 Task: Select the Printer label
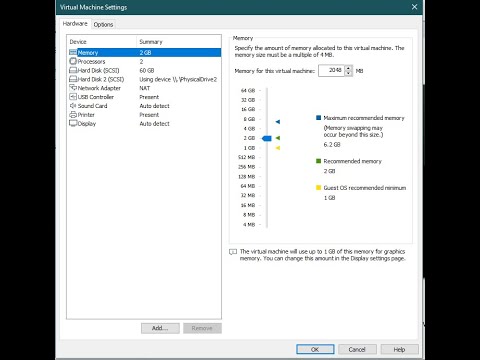(86, 115)
